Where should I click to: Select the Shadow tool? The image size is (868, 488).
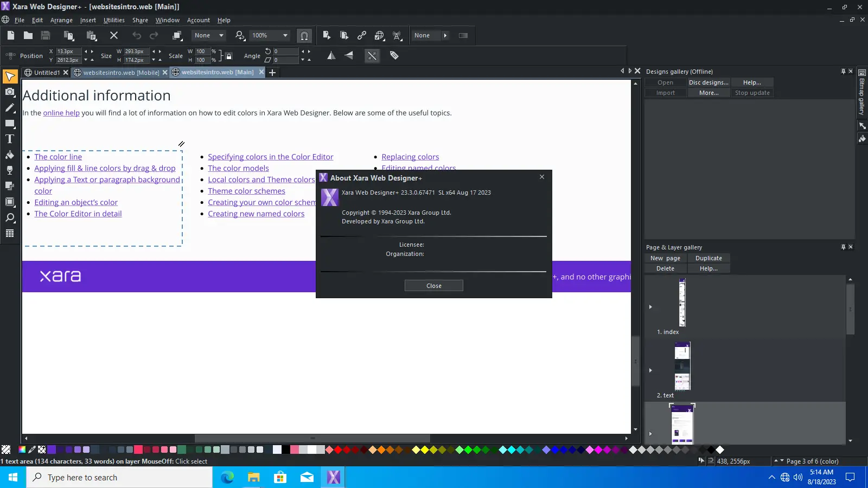point(10,186)
